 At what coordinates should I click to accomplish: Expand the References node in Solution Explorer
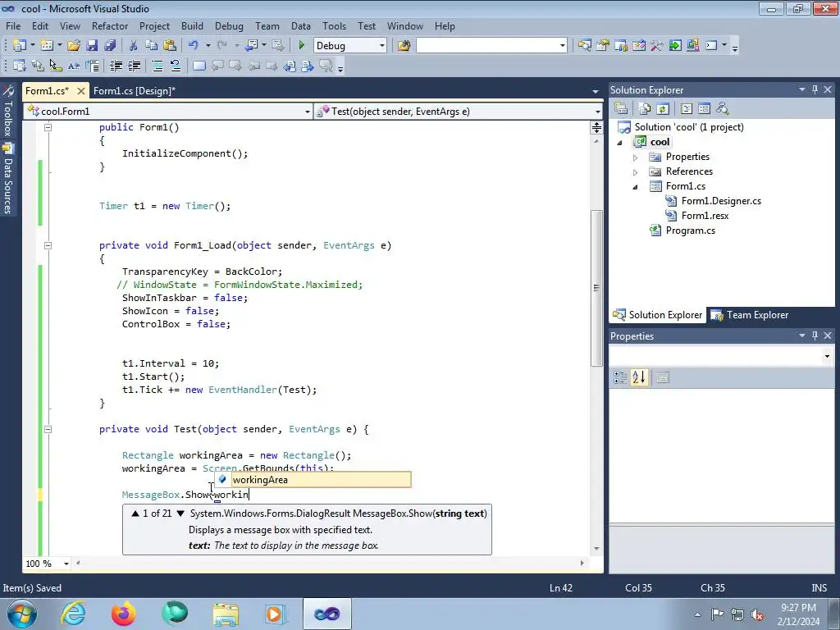(x=635, y=172)
